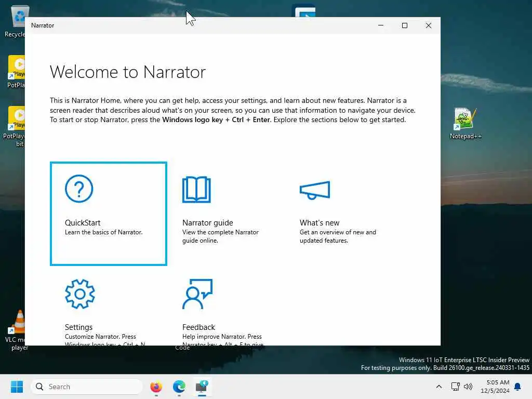
Task: Click 'Help improve Narrator. Press' description text
Action: click(222, 337)
